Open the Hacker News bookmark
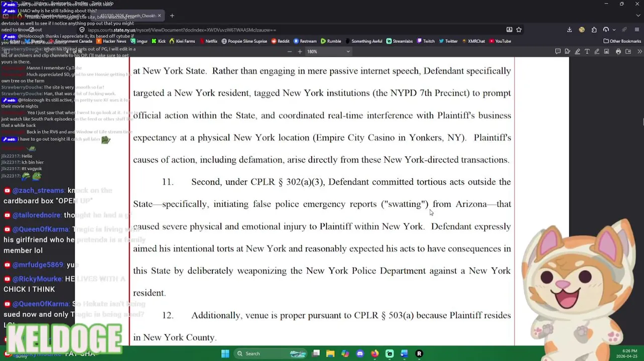Image resolution: width=644 pixels, height=361 pixels. tap(111, 41)
